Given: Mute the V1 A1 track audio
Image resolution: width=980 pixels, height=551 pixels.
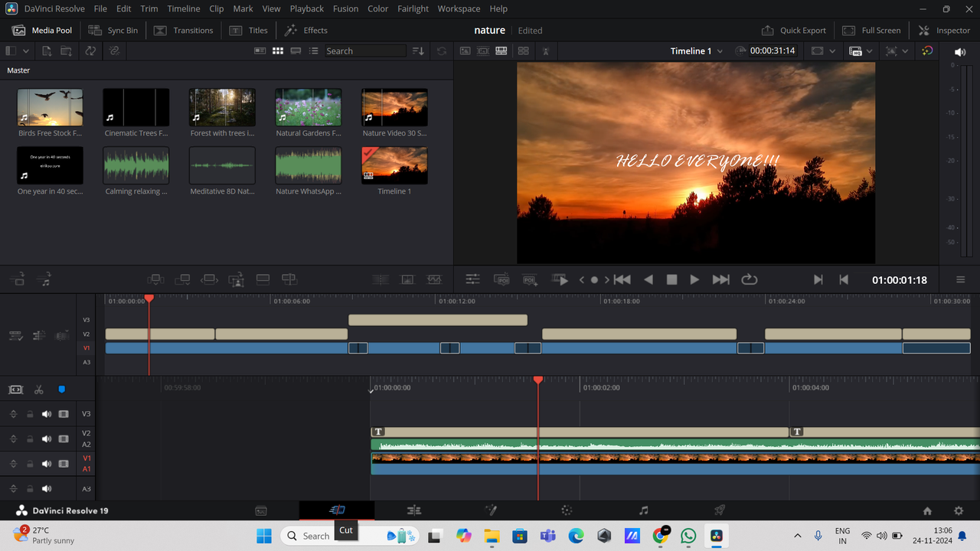Looking at the screenshot, I should coord(47,464).
